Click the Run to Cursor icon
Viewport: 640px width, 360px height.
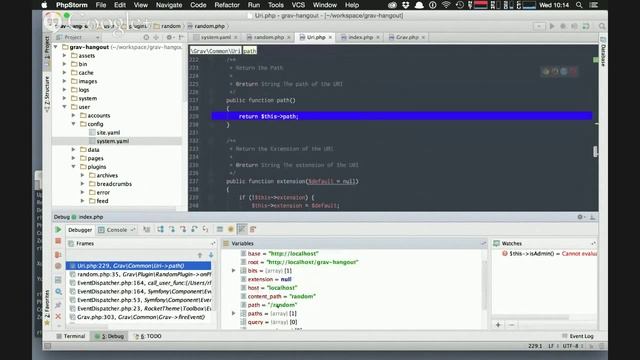(x=205, y=229)
